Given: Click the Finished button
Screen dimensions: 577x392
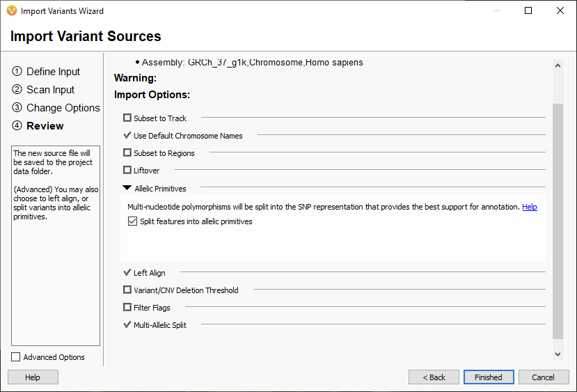Looking at the screenshot, I should 489,377.
